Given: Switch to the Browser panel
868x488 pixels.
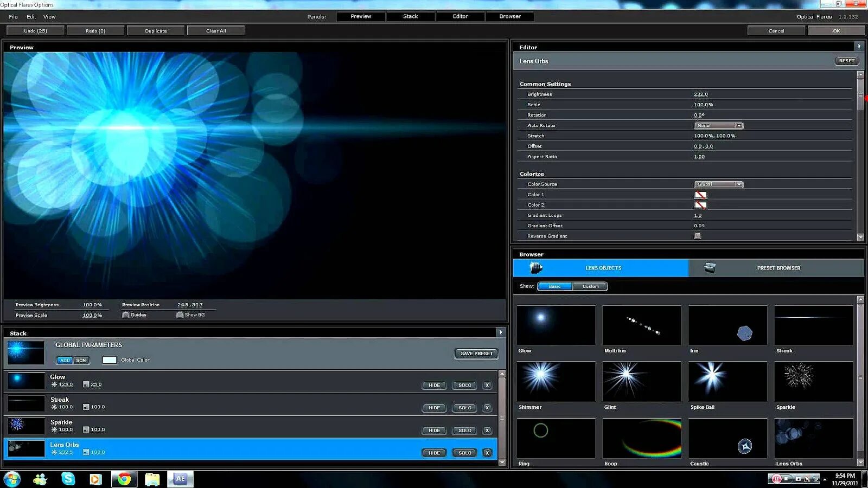Looking at the screenshot, I should [509, 16].
